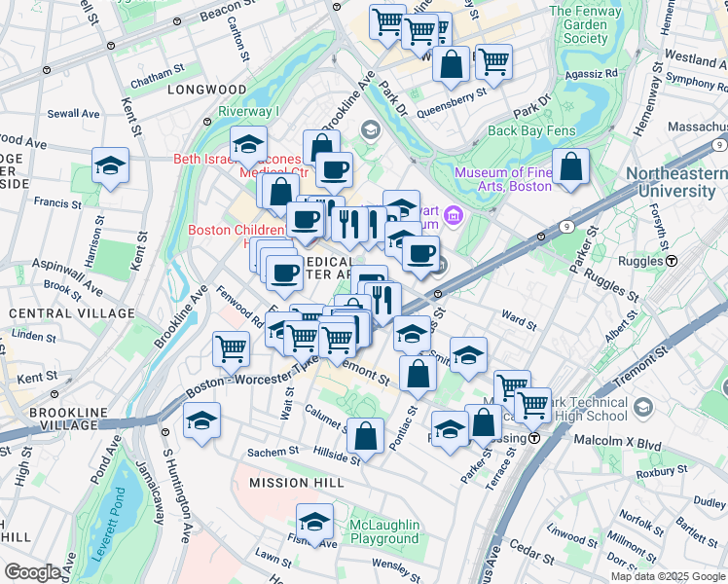
Task: Click the MISSION HILL neighborhood label
Action: [x=297, y=483]
